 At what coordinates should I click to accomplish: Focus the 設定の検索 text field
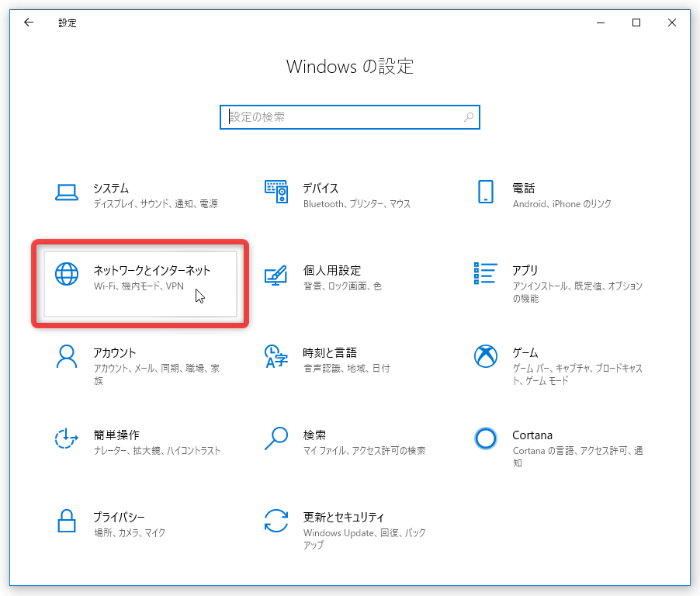(349, 117)
